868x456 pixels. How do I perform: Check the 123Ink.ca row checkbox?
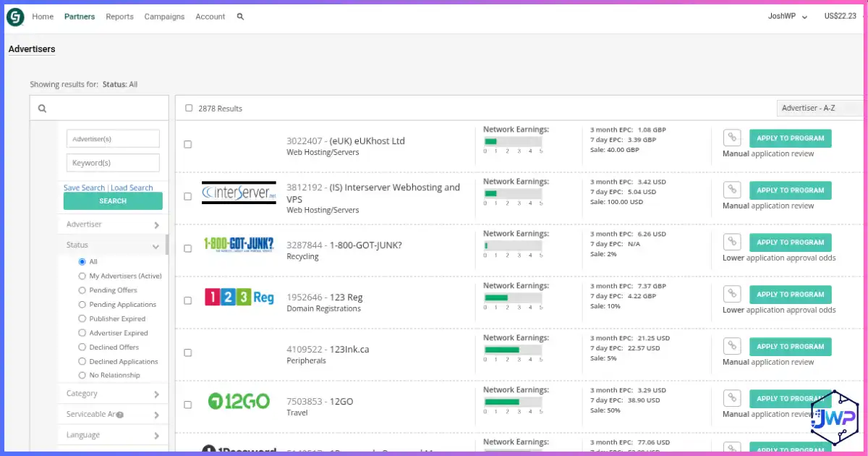187,352
